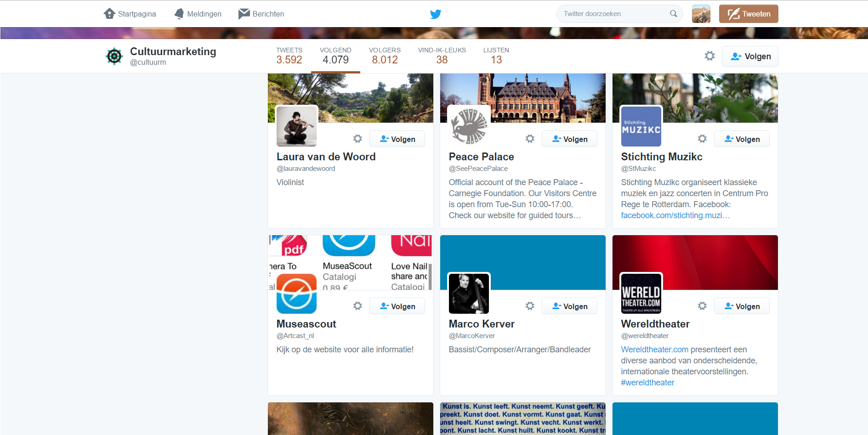Select the Volgend 4.079 tab
The height and width of the screenshot is (435, 868).
pyautogui.click(x=335, y=56)
